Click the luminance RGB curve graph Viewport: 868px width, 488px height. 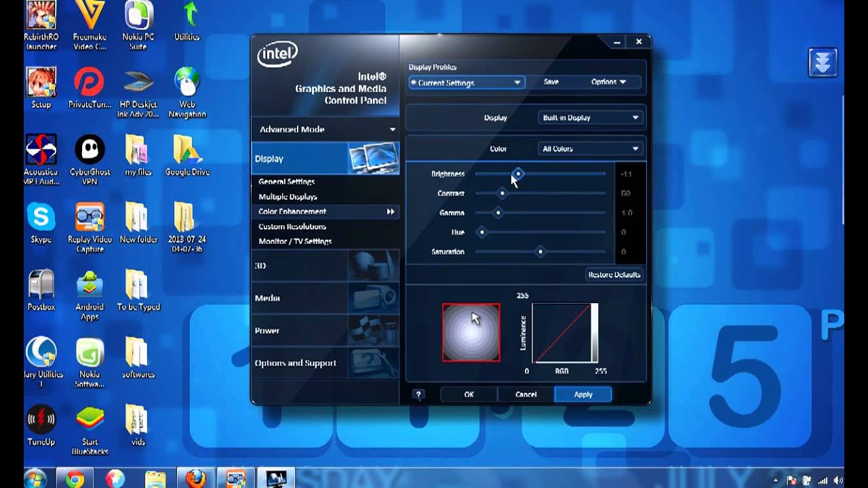pyautogui.click(x=565, y=333)
